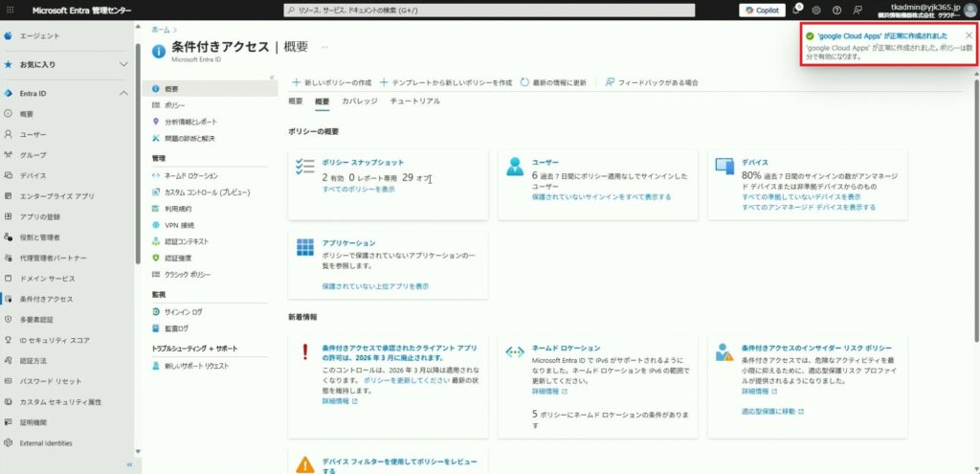Switch to the チュートリアル tab
This screenshot has height=474, width=980.
point(415,101)
